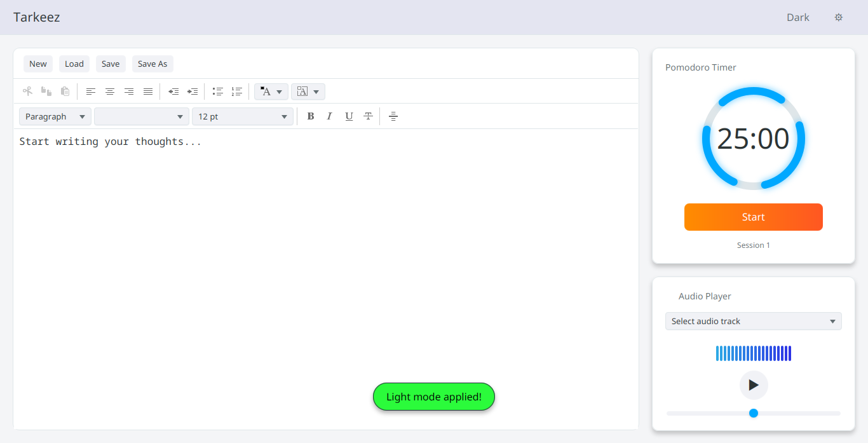Click the Pomodoro Timer heading

(701, 67)
